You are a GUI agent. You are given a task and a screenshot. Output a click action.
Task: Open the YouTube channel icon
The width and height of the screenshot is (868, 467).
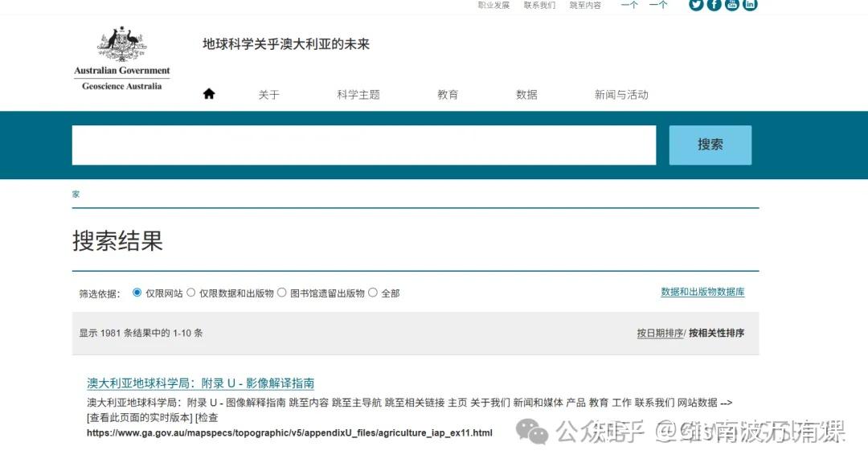[731, 5]
